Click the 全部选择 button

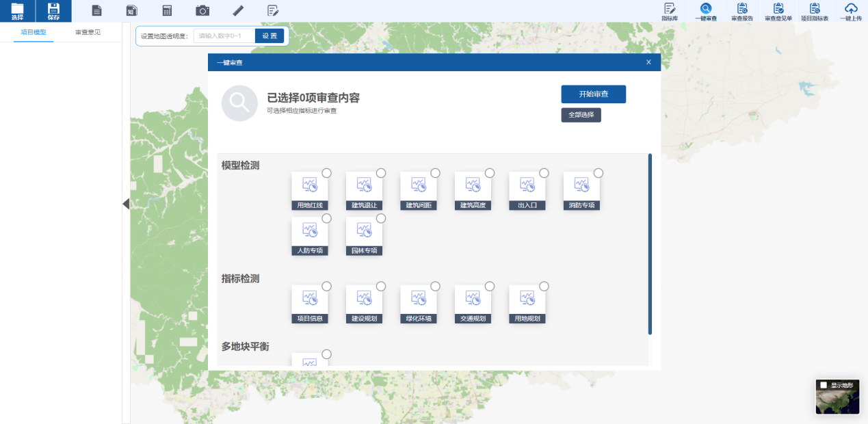(x=581, y=115)
